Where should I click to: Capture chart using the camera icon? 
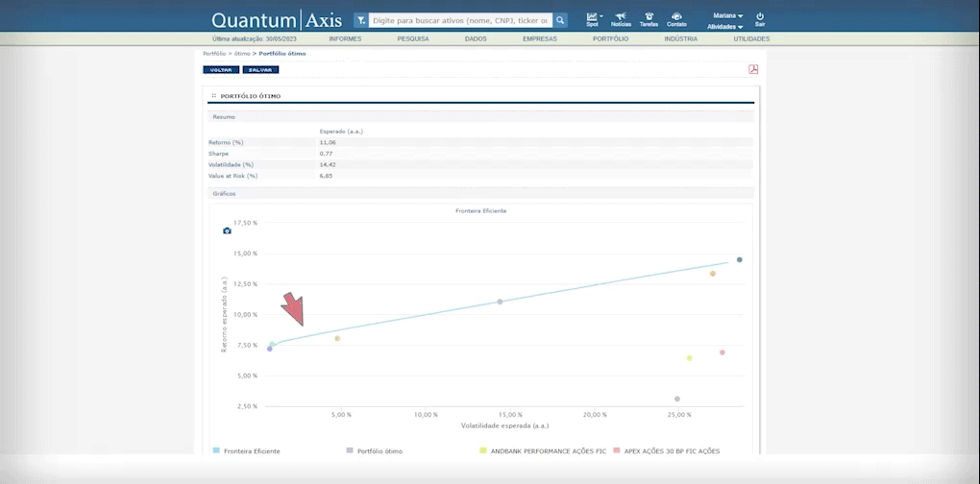pos(227,230)
